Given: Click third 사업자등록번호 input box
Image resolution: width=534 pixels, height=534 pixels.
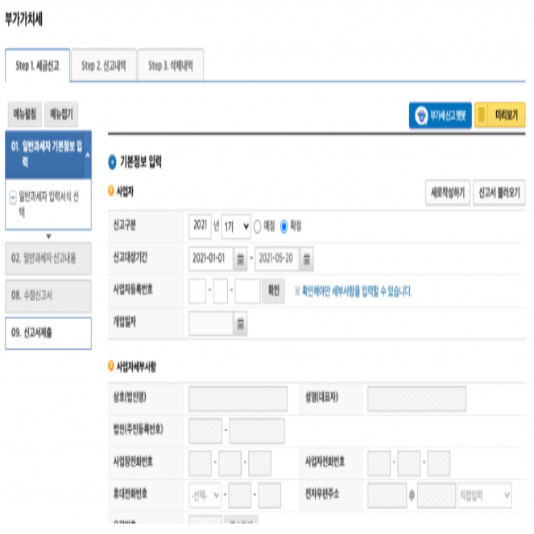Looking at the screenshot, I should pyautogui.click(x=248, y=291).
